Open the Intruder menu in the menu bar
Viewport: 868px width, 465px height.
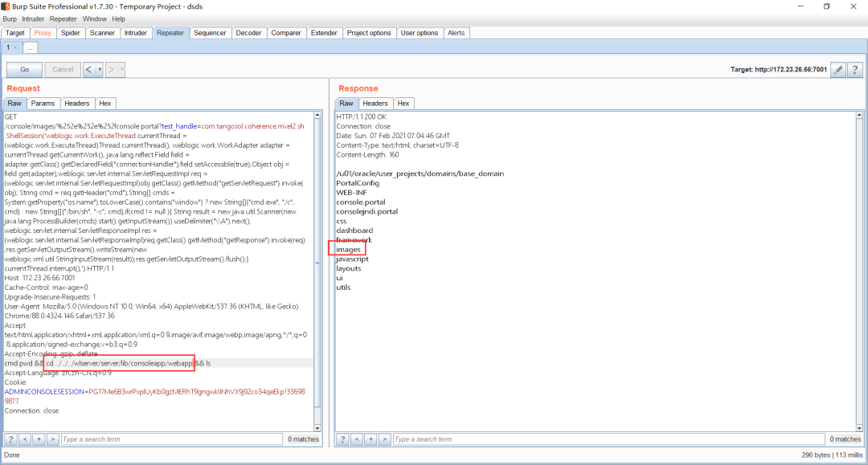(x=33, y=18)
